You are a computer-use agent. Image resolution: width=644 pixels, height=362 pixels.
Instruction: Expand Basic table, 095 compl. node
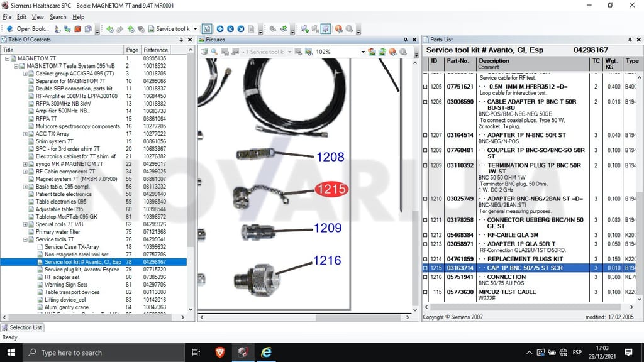25,187
